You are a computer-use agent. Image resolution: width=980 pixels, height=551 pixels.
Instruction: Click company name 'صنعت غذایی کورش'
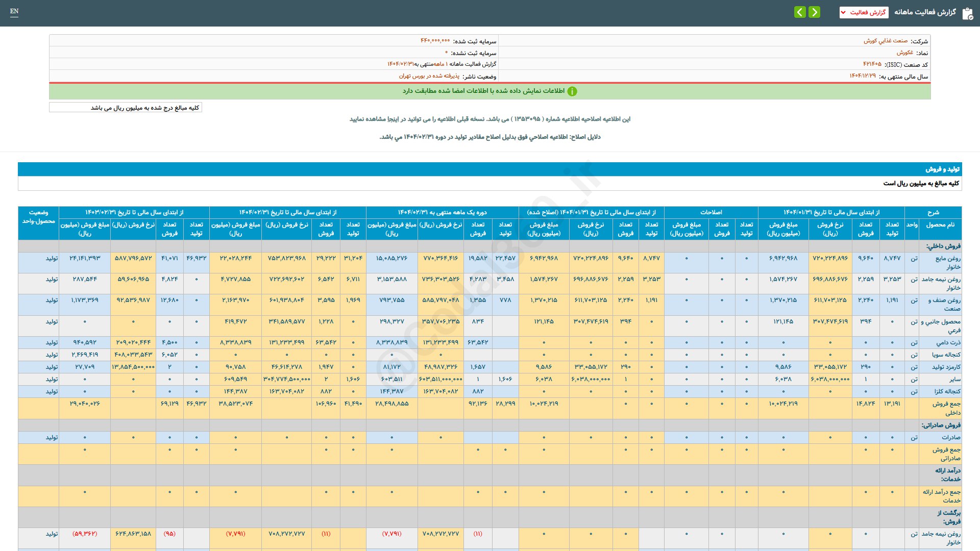(x=886, y=41)
